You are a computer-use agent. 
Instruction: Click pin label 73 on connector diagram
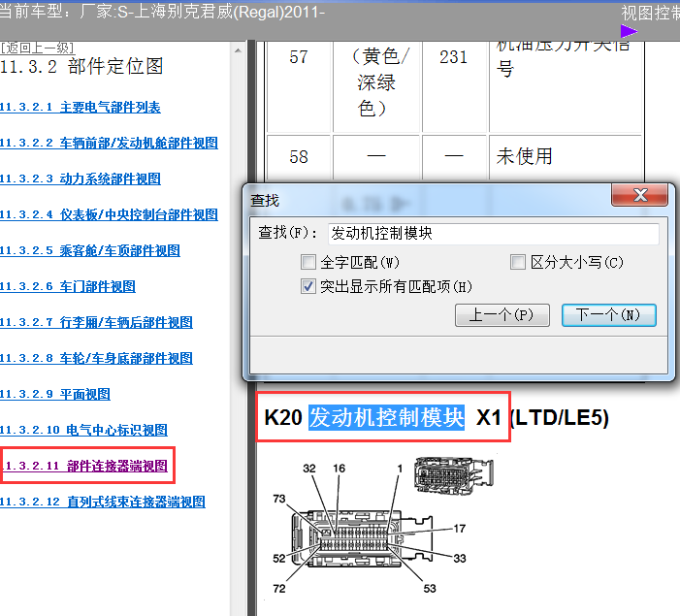click(279, 499)
